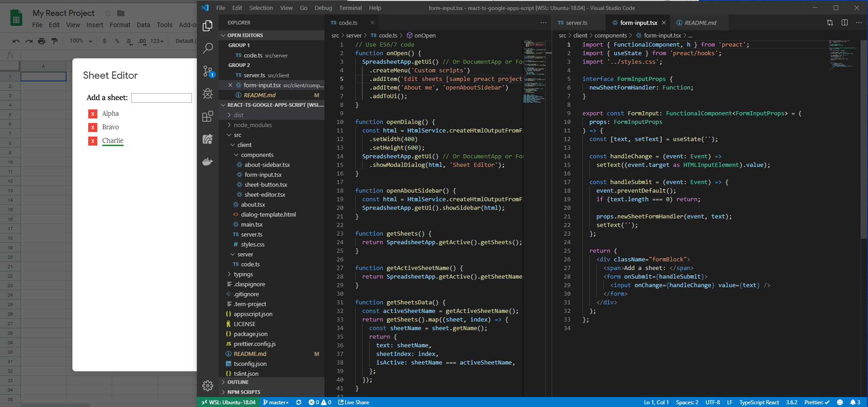
Task: Open the zoom 100% dropdown in Sheets
Action: click(81, 41)
